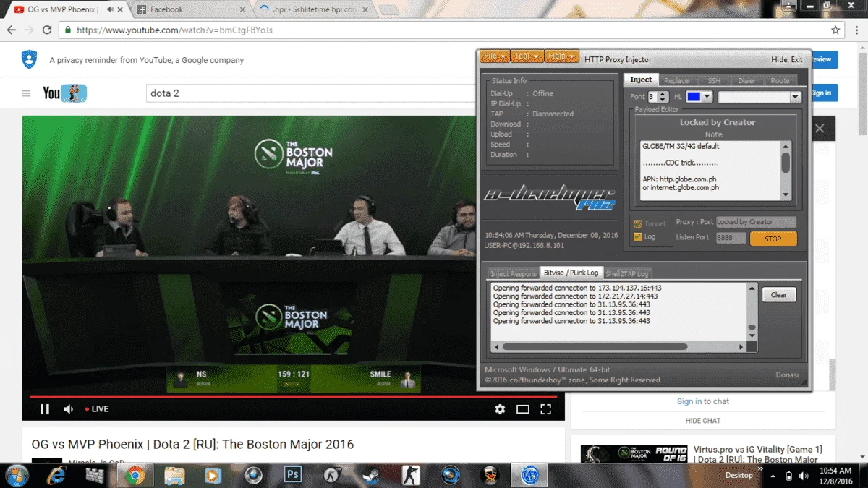Viewport: 868px width, 488px height.
Task: Open Google Chrome taskbar icon
Action: pos(135,475)
